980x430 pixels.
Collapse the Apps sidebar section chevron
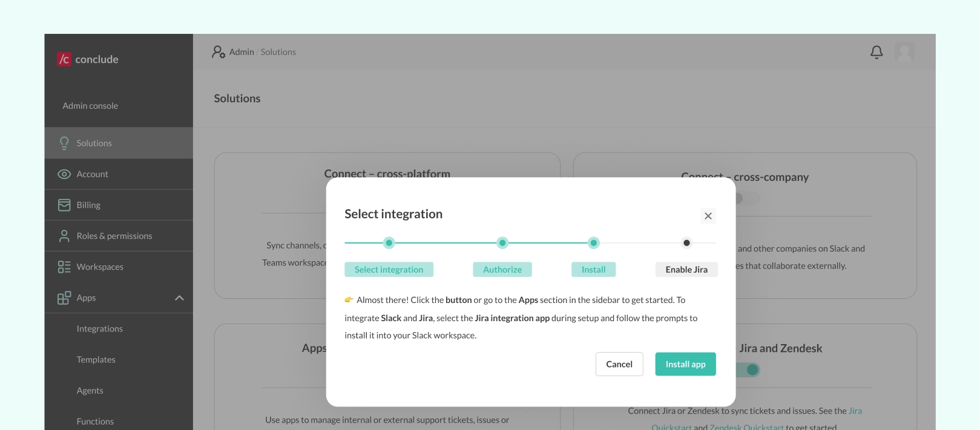point(179,298)
